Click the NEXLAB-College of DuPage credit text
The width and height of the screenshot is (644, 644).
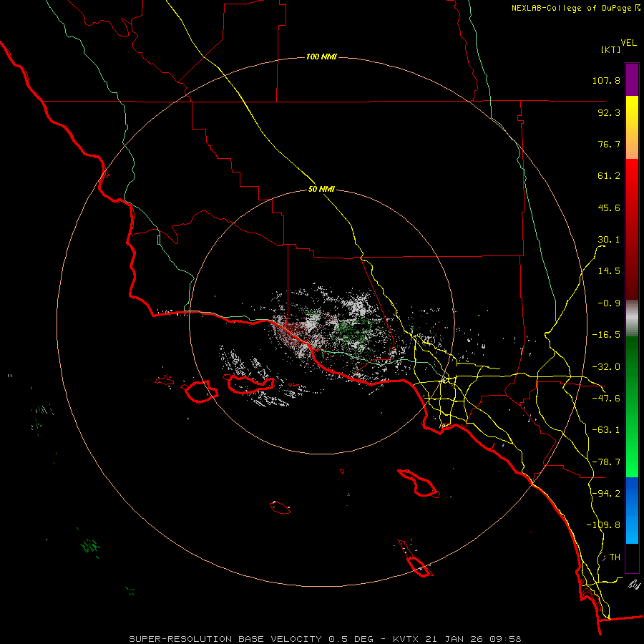572,8
